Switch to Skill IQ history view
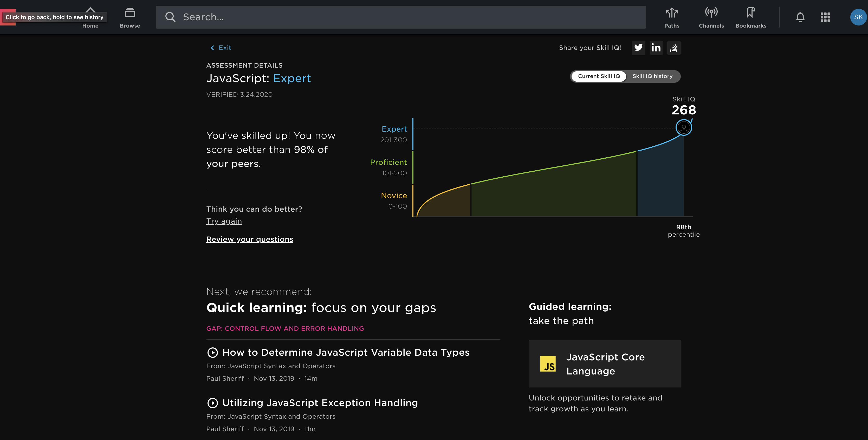Screen dimensions: 868x440 (652, 76)
